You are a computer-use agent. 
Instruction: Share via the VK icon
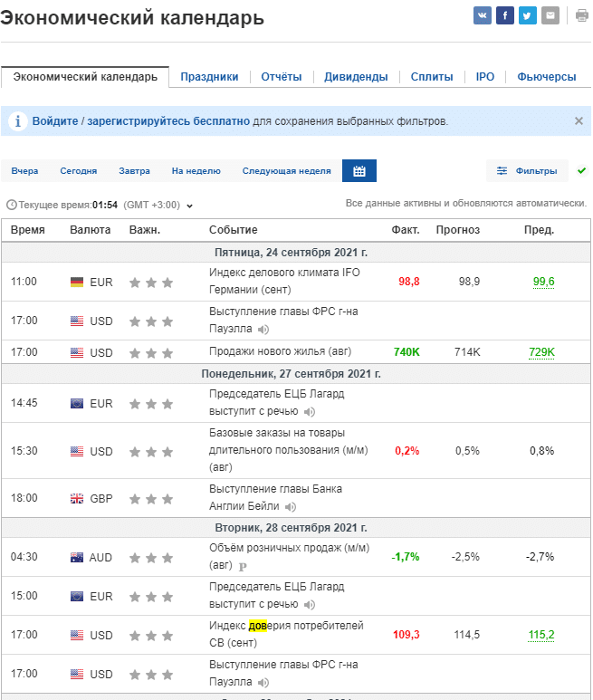[x=483, y=15]
